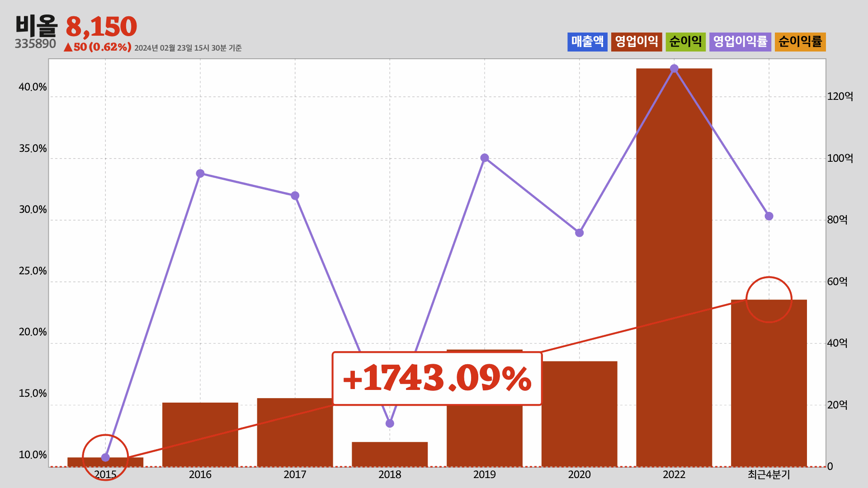
Task: Click the 2019 x-axis label
Action: [x=485, y=474]
